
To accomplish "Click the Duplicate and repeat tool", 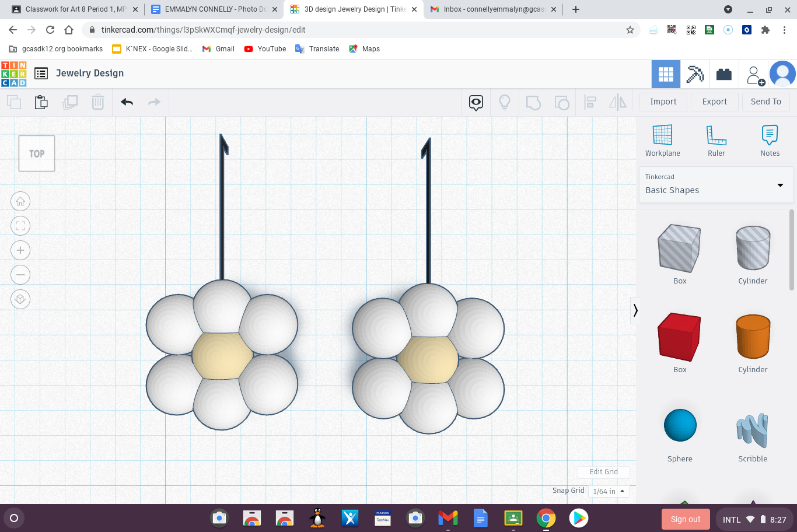I will 70,102.
